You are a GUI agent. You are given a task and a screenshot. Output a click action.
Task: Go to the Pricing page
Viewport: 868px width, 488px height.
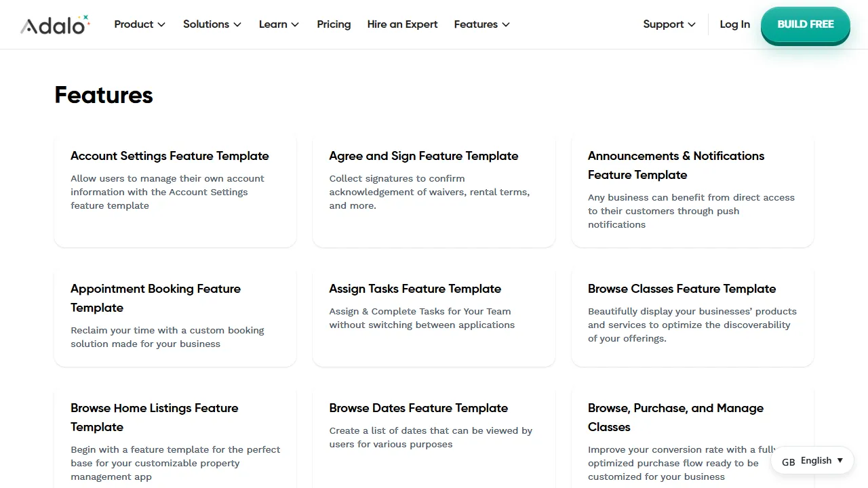(334, 24)
